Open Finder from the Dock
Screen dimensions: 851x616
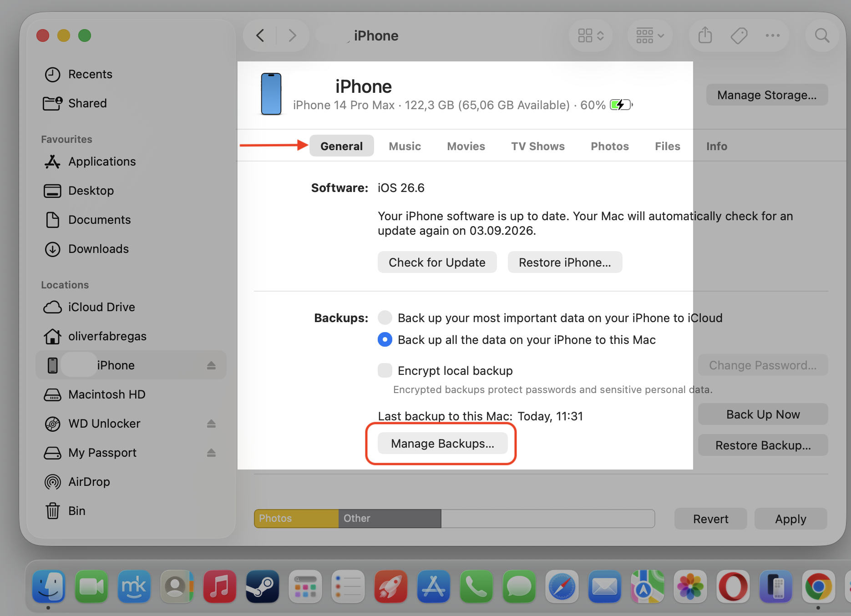point(49,586)
